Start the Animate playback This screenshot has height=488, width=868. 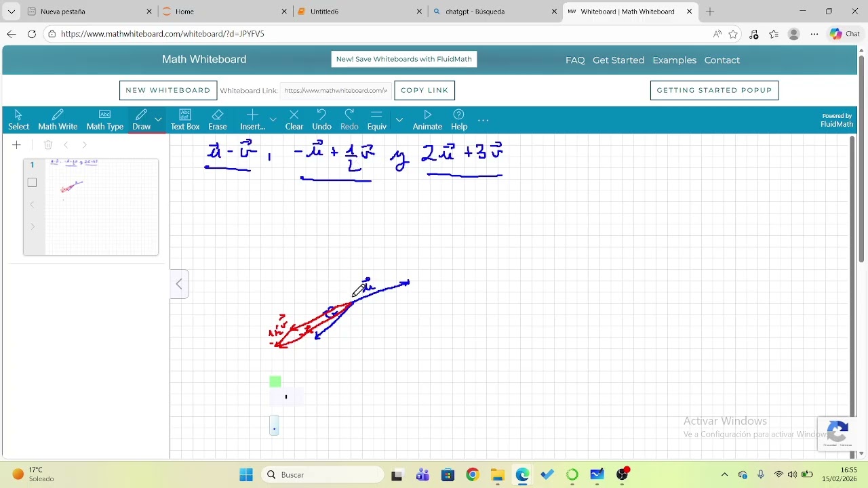click(x=427, y=120)
